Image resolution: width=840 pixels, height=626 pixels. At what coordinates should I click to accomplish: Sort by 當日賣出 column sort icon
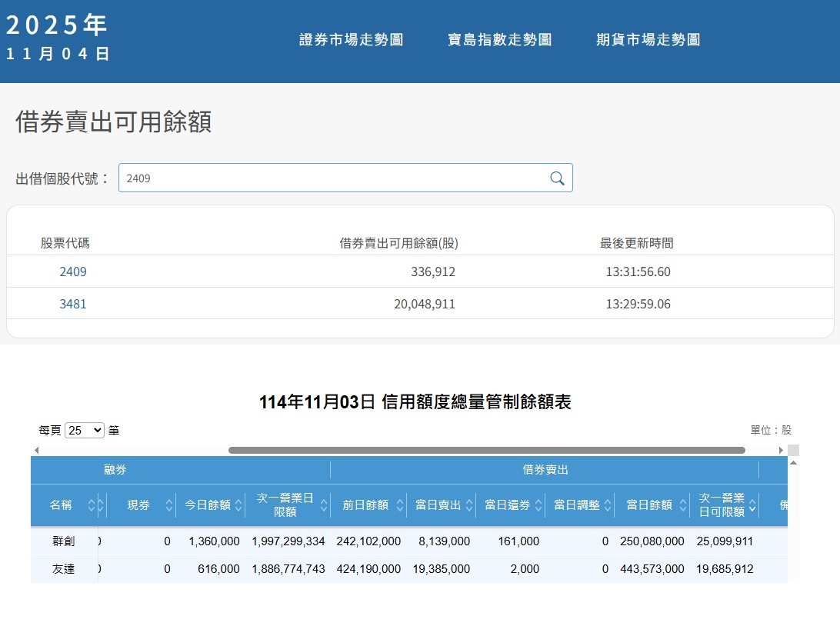468,505
